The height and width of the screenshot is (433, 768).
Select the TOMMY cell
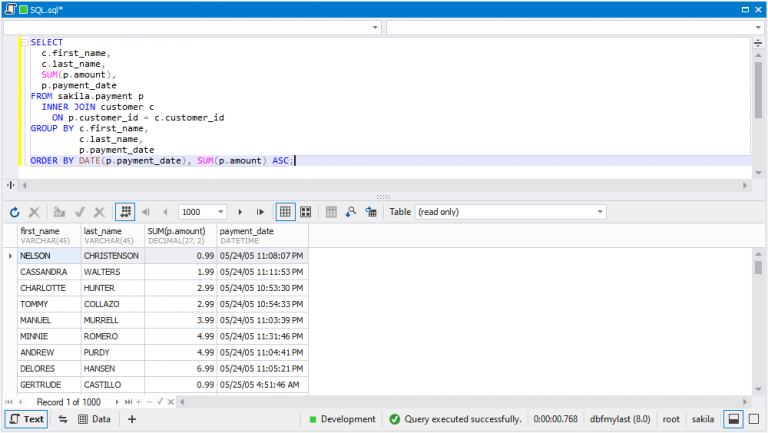49,304
